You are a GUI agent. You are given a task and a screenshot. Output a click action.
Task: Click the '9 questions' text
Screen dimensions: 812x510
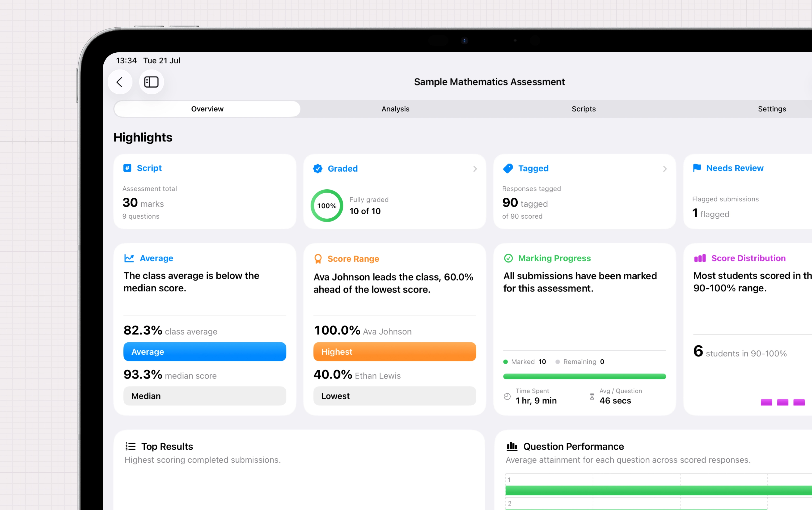click(x=141, y=216)
